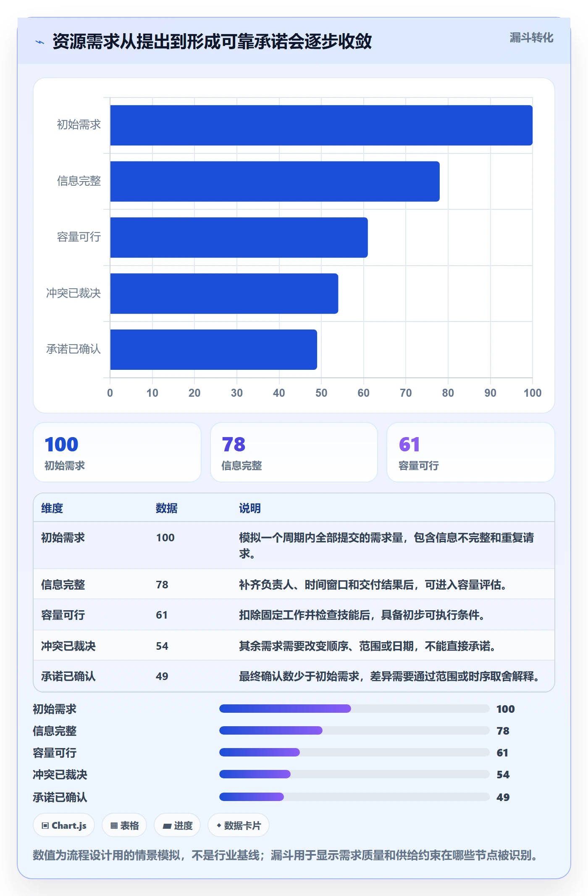
Task: Click the description starting with 模拟一个周期内
Action: click(386, 546)
